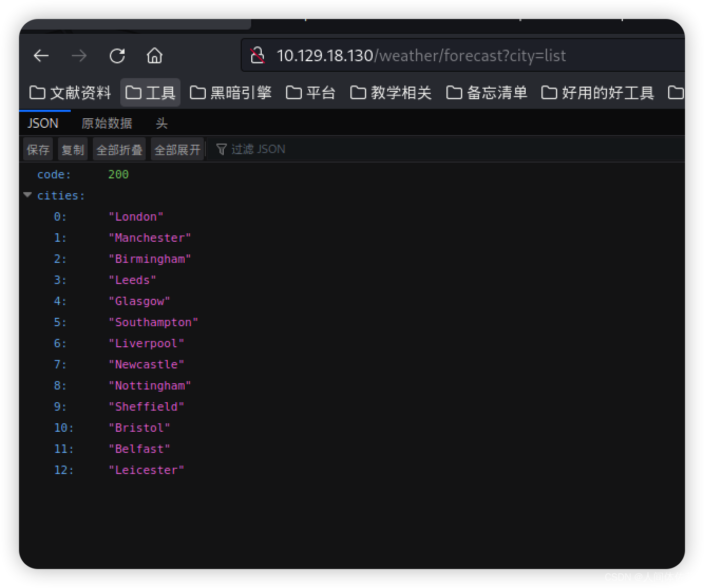Go back using the back arrow
The image size is (704, 588).
coord(41,55)
